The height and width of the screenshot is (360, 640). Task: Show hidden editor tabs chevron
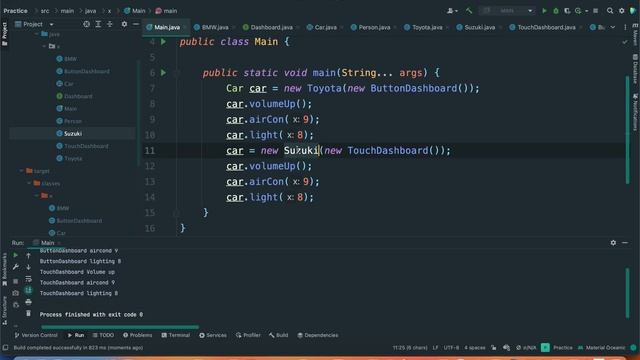pos(613,27)
